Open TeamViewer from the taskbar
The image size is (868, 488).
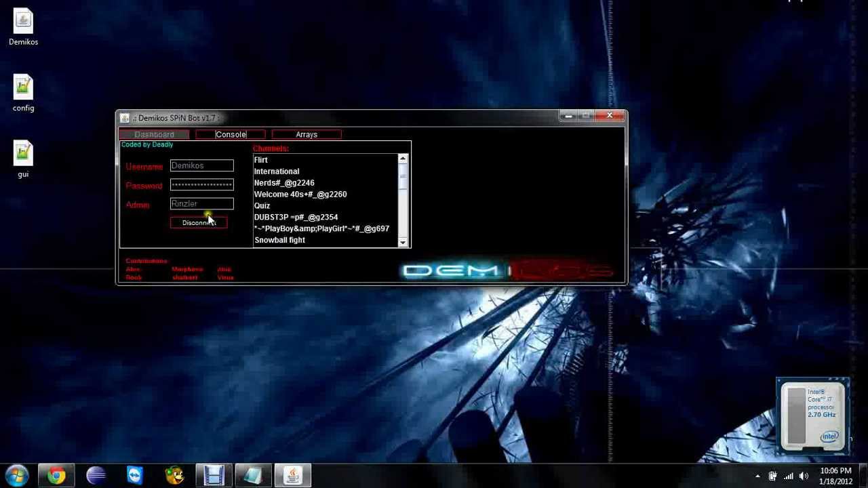[135, 476]
